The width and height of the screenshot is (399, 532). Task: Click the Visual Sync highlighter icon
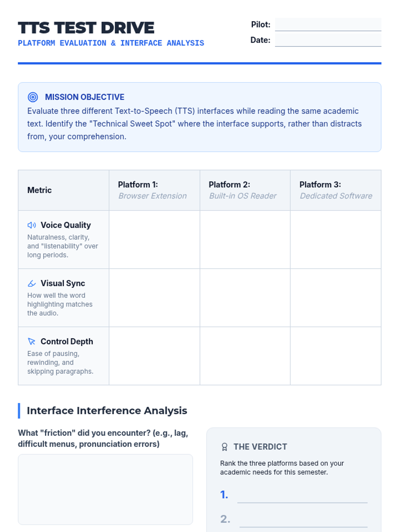coord(32,283)
